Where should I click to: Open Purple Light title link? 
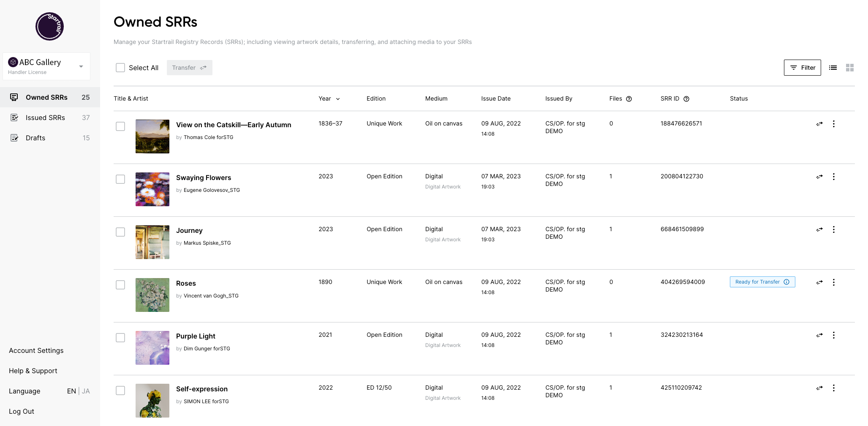click(196, 336)
